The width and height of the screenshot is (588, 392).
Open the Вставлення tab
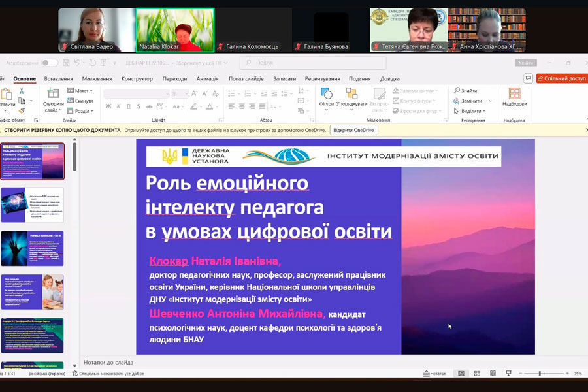[x=58, y=78]
